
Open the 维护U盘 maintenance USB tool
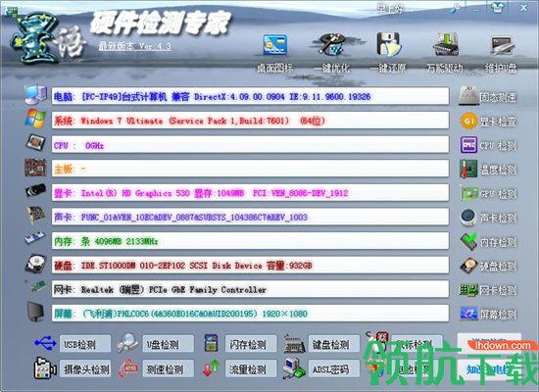[x=501, y=53]
